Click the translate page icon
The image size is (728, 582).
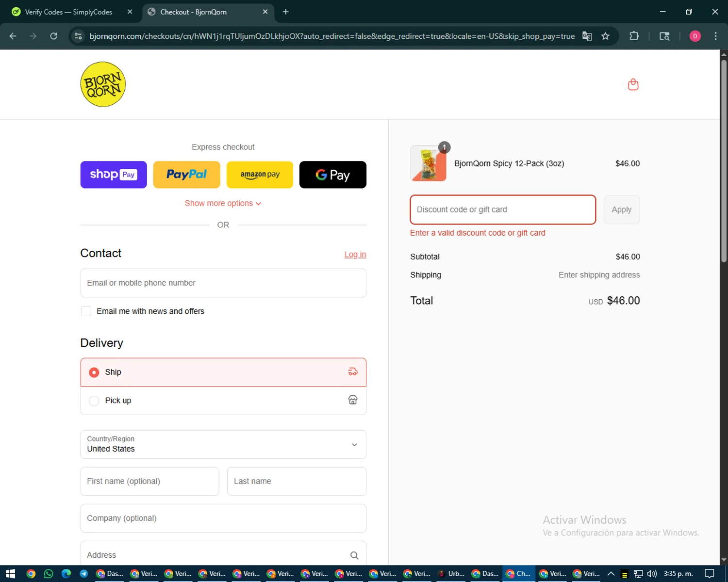(x=587, y=36)
